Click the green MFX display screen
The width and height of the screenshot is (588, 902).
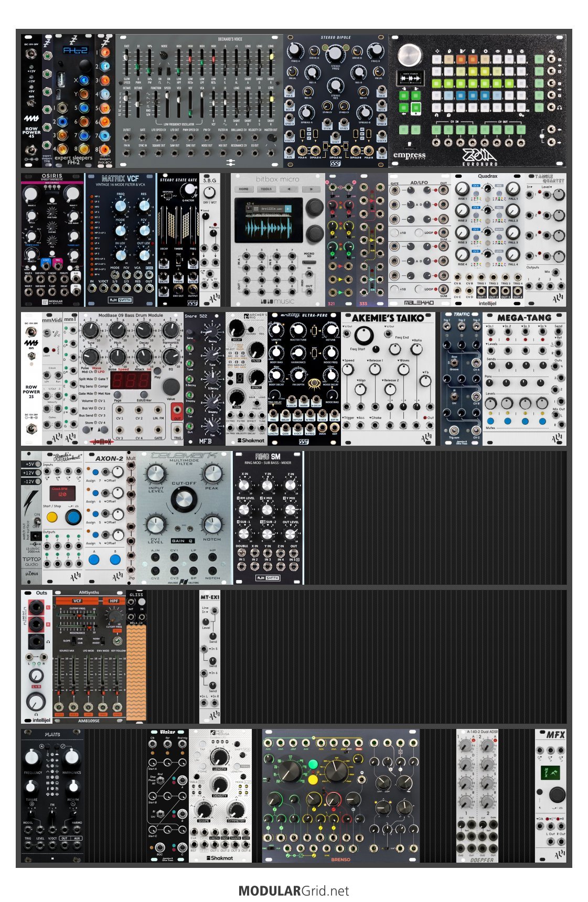tap(550, 772)
